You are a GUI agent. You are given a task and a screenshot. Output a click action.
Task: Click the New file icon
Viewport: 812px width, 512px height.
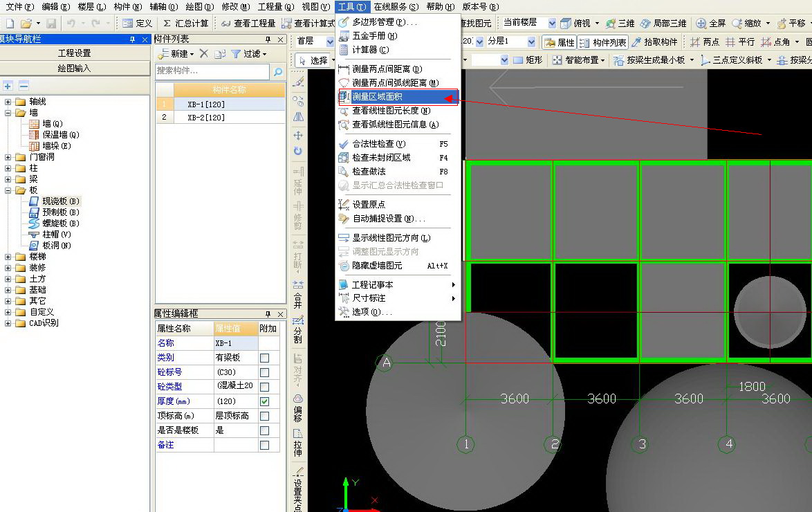10,24
